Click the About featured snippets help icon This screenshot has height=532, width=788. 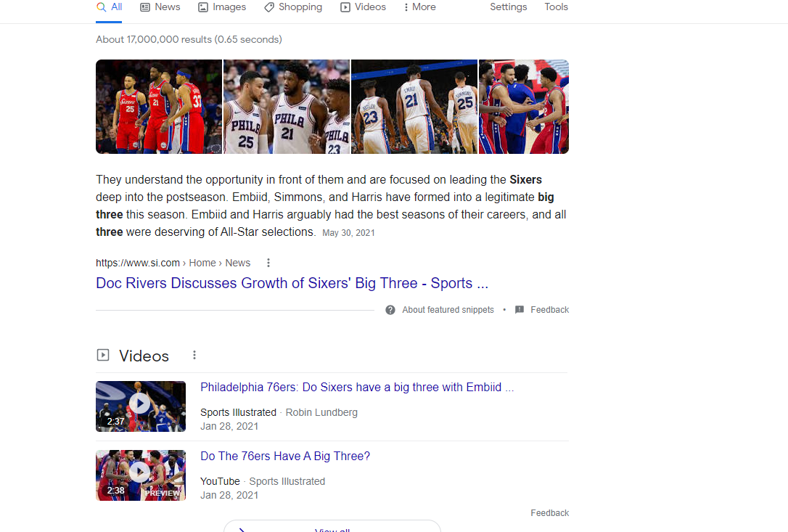coord(390,310)
